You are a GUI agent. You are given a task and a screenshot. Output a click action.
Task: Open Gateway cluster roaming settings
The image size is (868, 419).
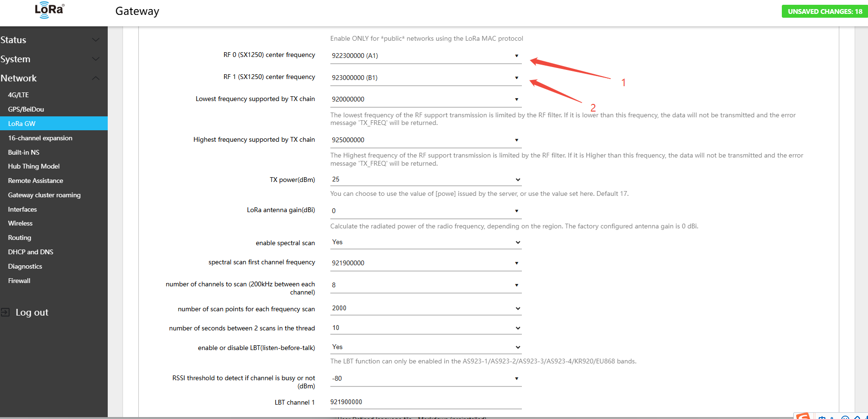tap(44, 195)
